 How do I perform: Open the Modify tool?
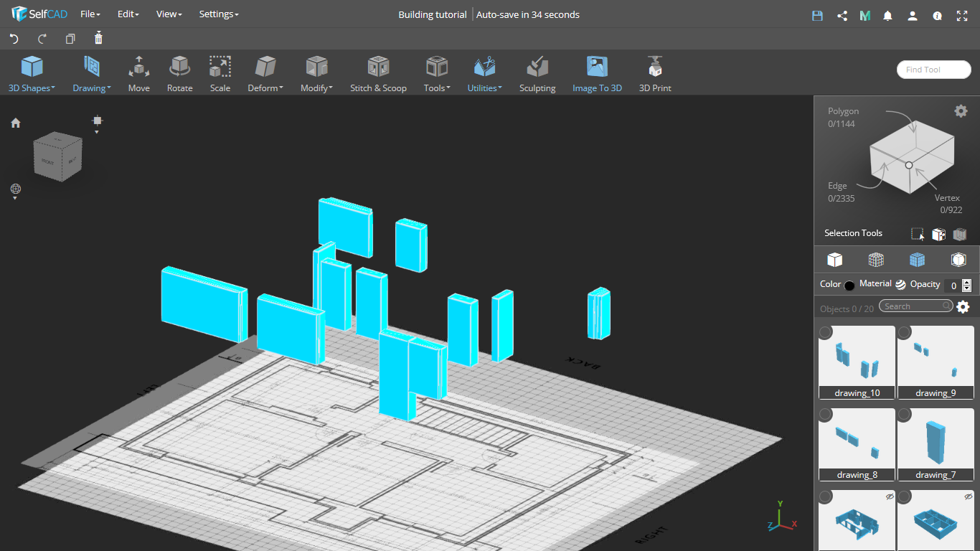pyautogui.click(x=316, y=75)
